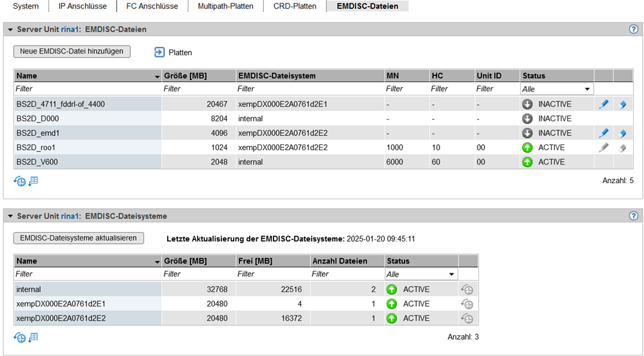Click the refresh icon in the xempDX000E2A0761d2E1 filesystem row
Viewport: 644px width, 356px height.
pyautogui.click(x=467, y=304)
